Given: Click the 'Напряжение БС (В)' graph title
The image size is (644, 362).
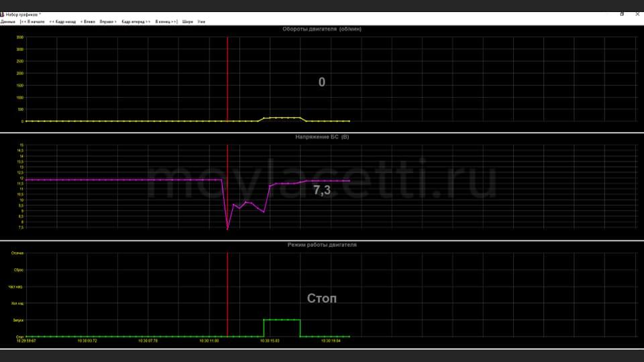Looking at the screenshot, I should [x=322, y=137].
